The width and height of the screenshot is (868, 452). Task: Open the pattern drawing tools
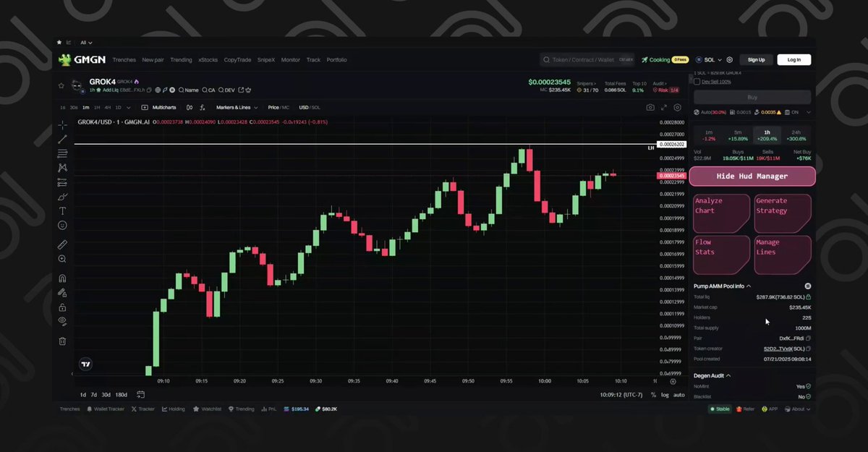62,168
